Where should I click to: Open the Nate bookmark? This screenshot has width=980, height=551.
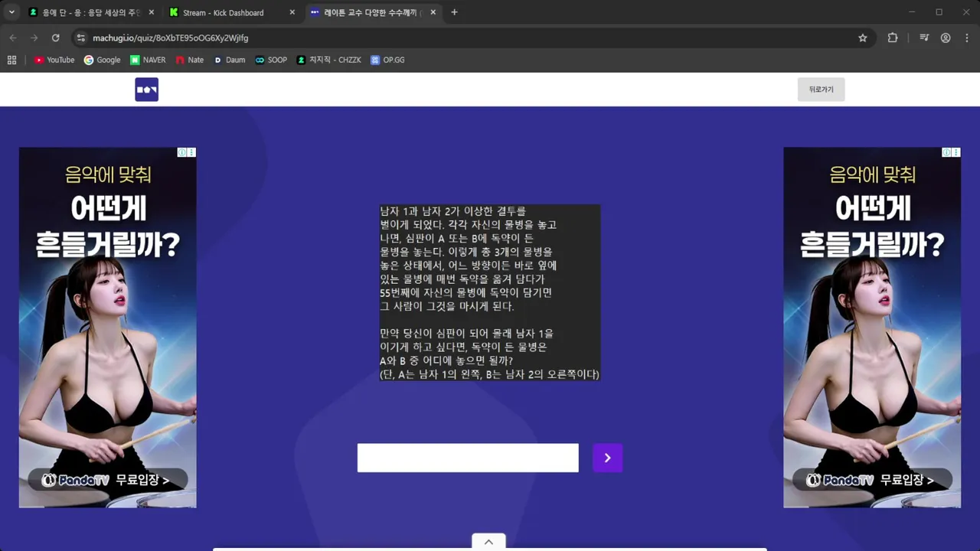[x=190, y=60]
